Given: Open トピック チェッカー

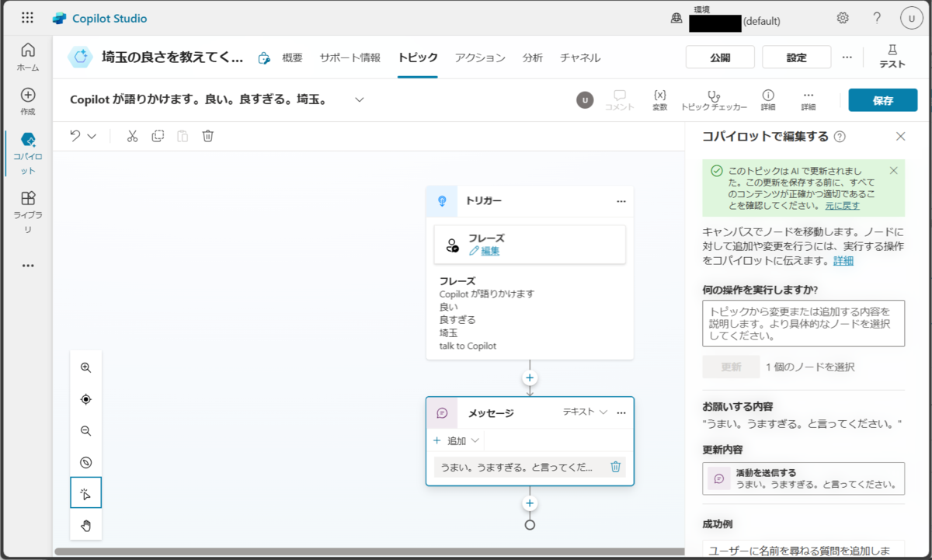Looking at the screenshot, I should tap(714, 100).
